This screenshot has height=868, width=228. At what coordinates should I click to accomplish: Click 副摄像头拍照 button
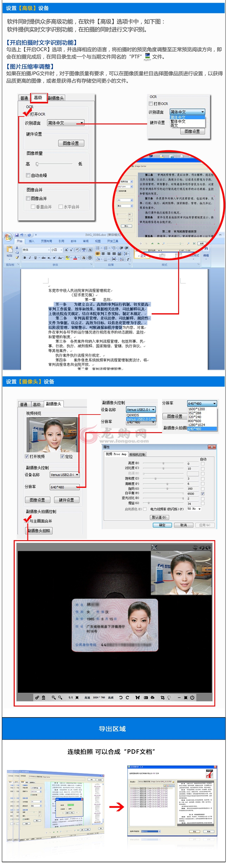coord(39,530)
